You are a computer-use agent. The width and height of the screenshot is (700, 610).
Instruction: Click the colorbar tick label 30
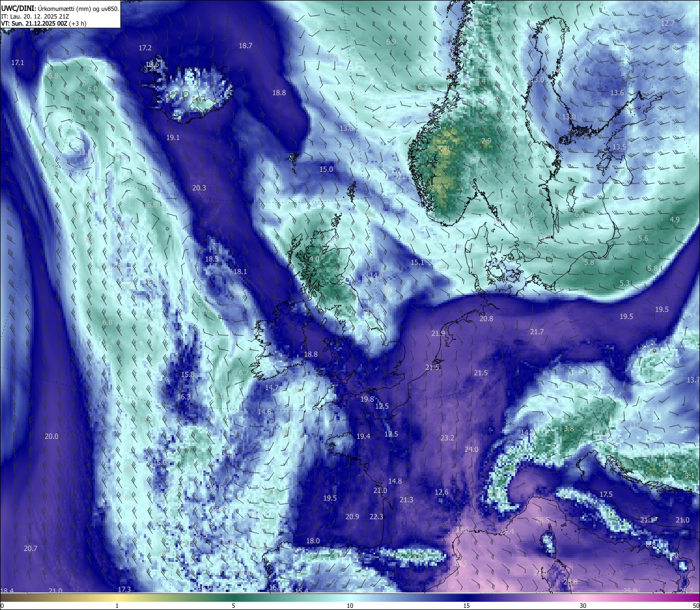click(583, 606)
